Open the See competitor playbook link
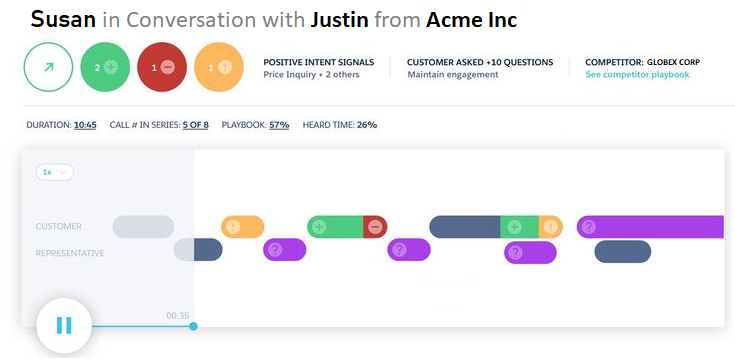The height and width of the screenshot is (360, 735). [638, 75]
